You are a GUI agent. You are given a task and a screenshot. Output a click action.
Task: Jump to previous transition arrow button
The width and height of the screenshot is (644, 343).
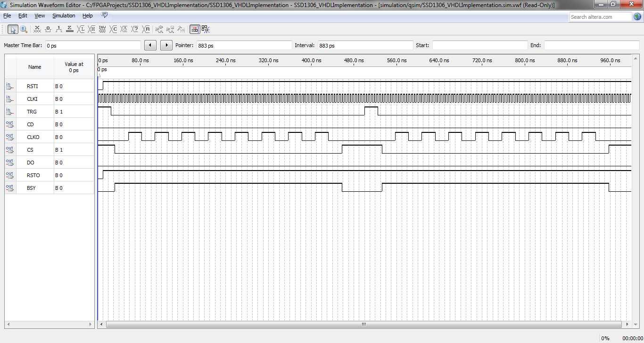point(150,45)
